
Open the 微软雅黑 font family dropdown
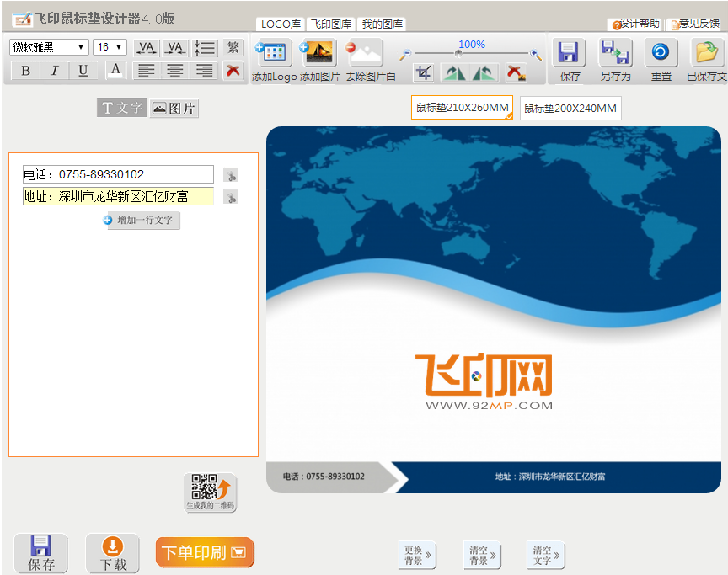pos(49,47)
